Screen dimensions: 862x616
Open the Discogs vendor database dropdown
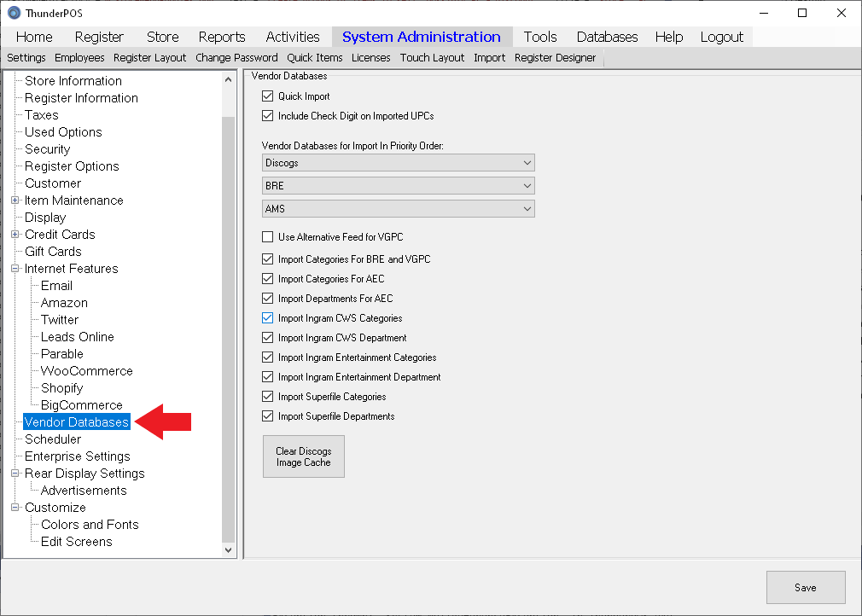(x=398, y=163)
